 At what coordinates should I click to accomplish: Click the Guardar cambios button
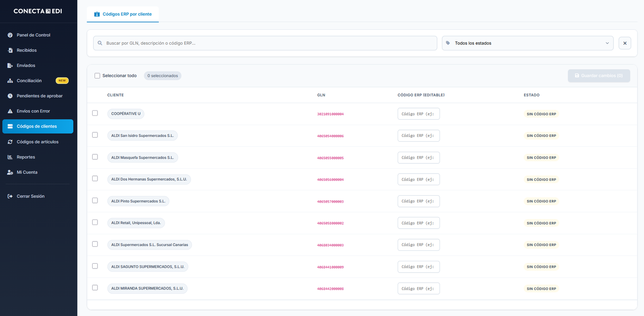click(x=599, y=76)
